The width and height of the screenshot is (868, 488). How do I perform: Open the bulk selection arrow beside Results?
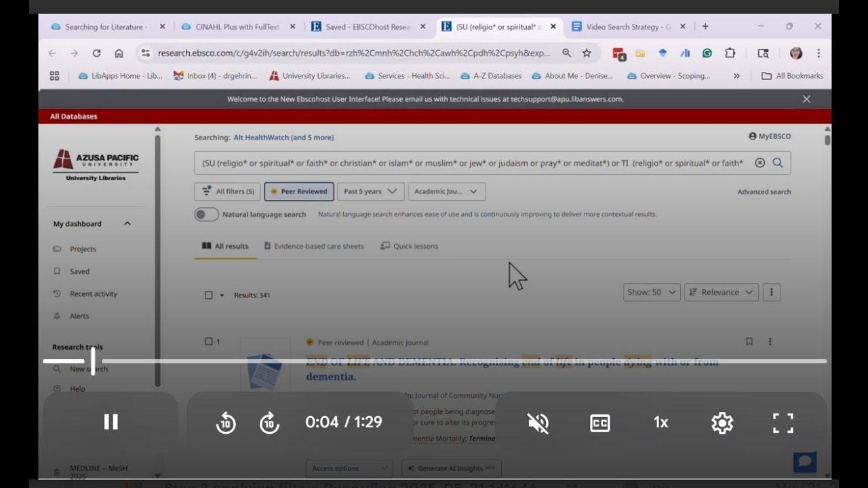click(222, 296)
